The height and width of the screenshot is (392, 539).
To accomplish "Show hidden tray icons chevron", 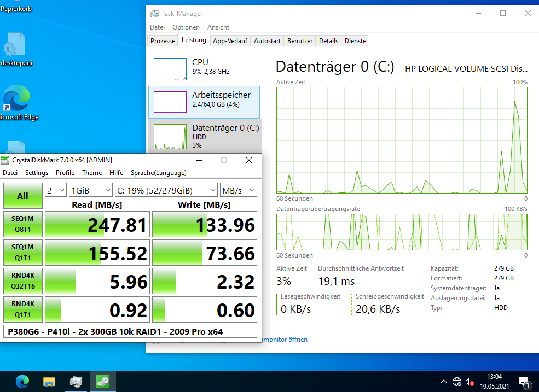I will [444, 382].
